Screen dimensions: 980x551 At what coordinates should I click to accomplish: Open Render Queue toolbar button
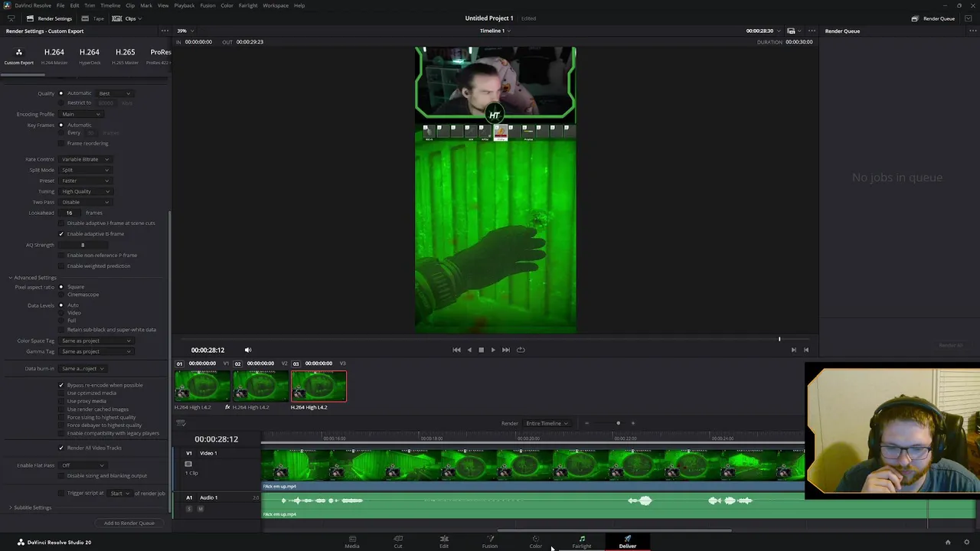[933, 18]
